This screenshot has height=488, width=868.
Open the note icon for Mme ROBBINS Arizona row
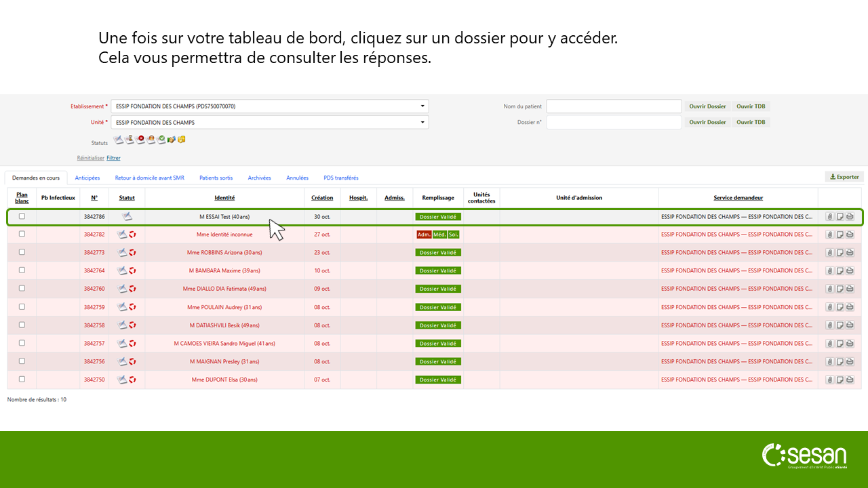point(840,253)
